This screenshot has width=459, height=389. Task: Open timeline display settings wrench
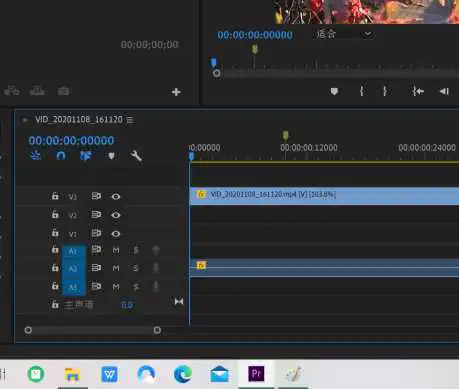point(136,156)
